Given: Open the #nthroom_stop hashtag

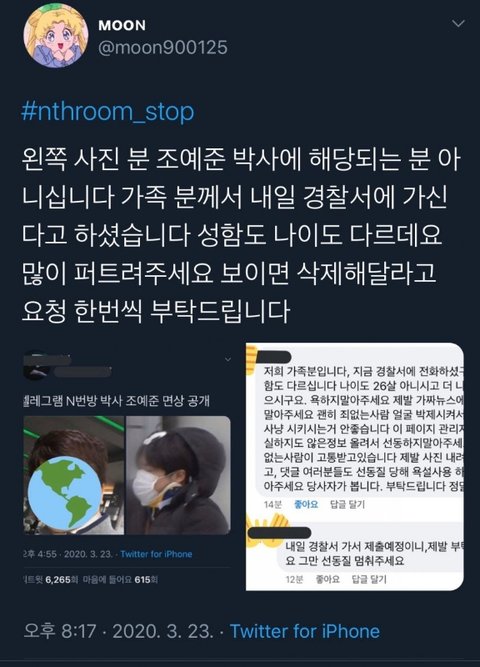Looking at the screenshot, I should point(108,111).
